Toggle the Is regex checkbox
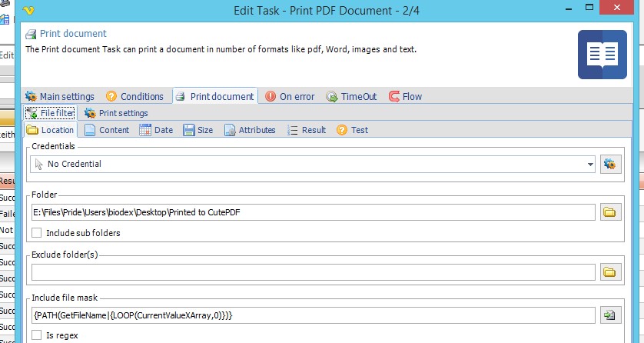 [x=38, y=335]
